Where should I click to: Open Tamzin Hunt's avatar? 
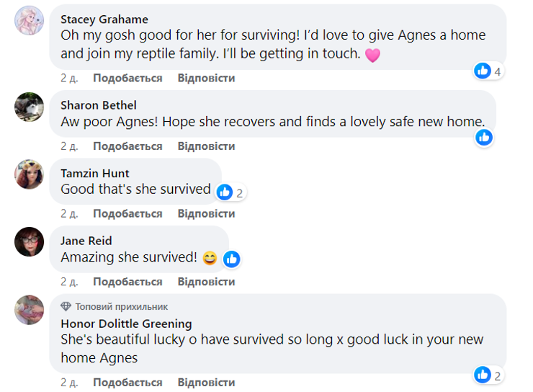pos(30,174)
